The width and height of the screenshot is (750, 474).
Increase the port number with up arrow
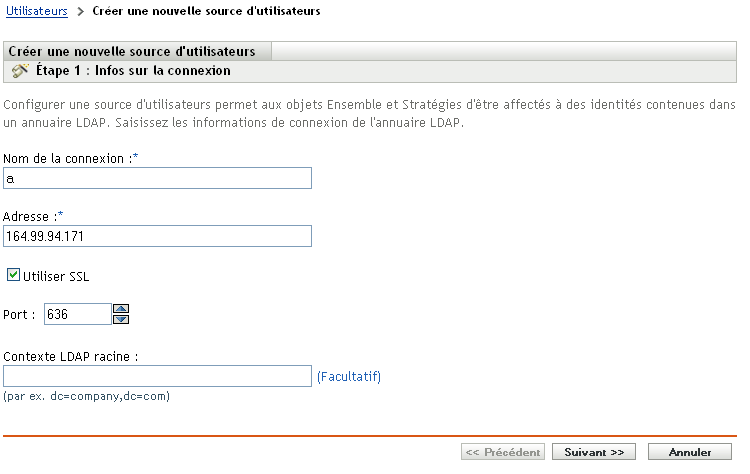point(121,309)
